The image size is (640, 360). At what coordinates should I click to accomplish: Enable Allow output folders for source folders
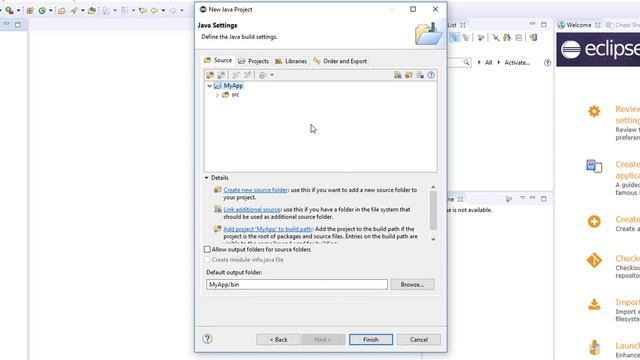pos(207,249)
